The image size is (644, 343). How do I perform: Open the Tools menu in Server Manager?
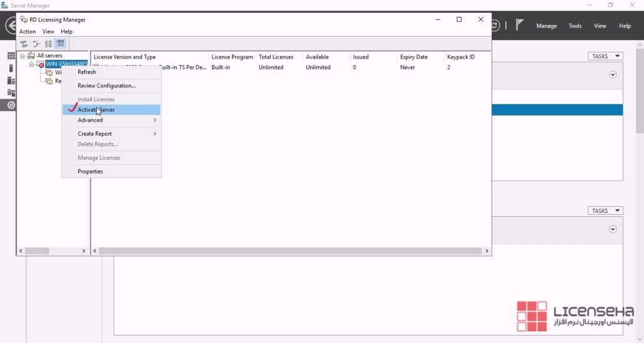point(575,26)
